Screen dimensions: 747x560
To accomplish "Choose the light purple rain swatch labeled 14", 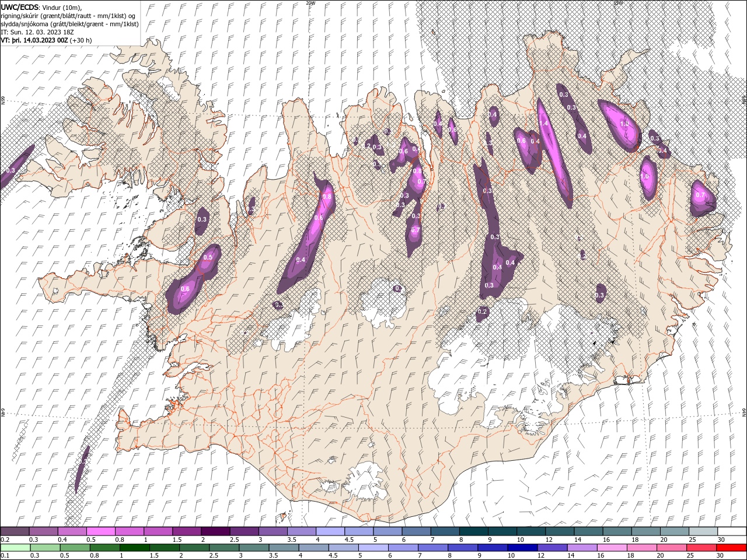I will click(x=581, y=547).
